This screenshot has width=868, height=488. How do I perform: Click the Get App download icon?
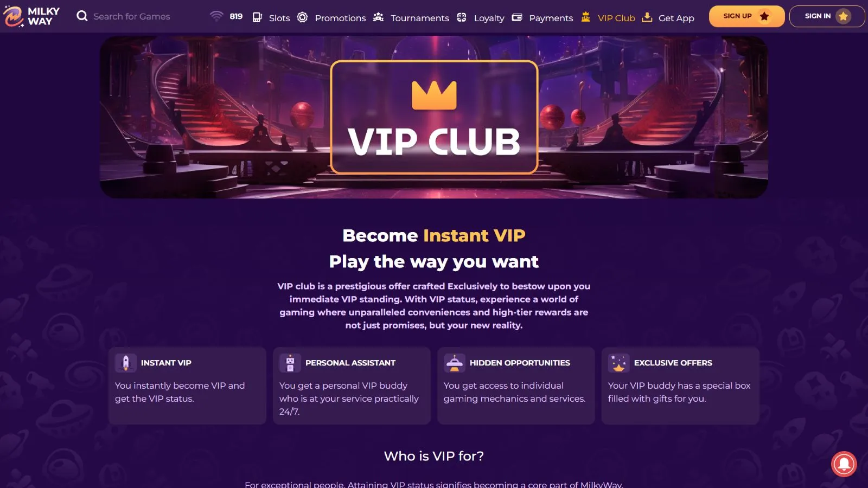pyautogui.click(x=647, y=17)
